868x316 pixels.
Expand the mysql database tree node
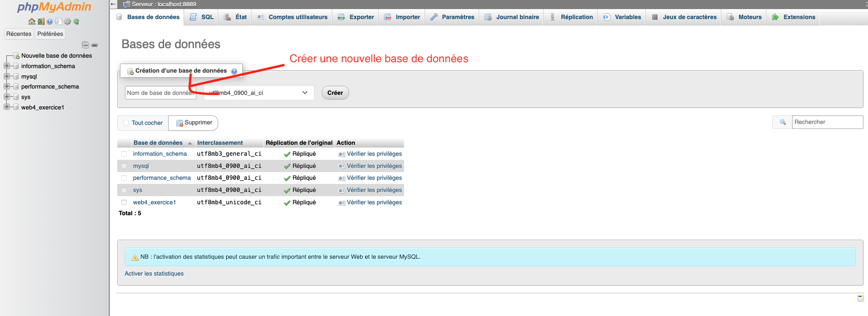tap(7, 76)
